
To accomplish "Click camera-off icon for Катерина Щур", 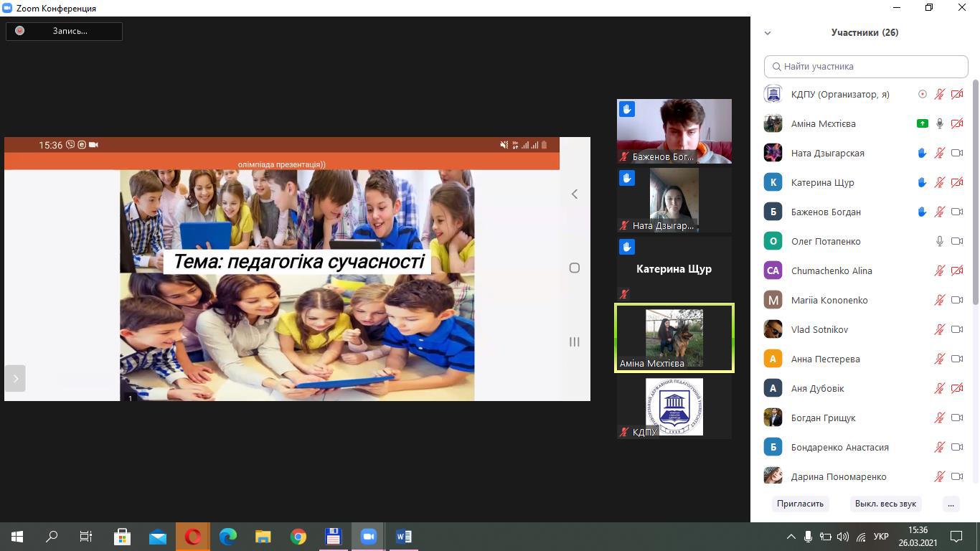I will click(957, 182).
